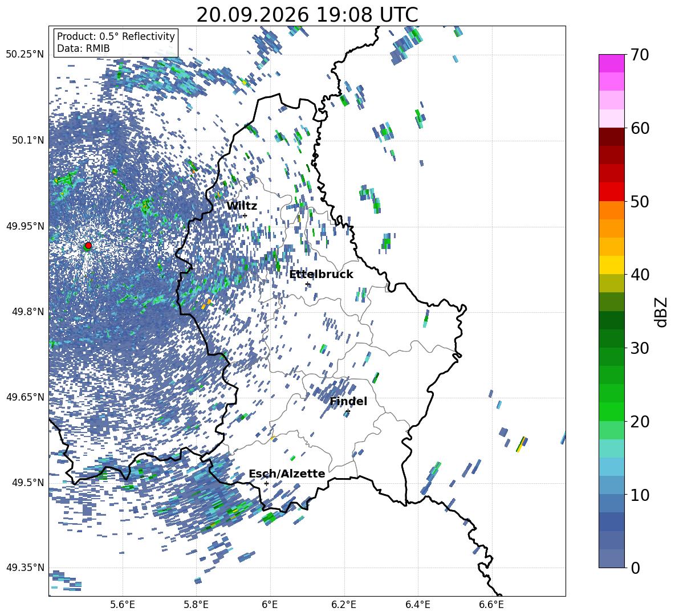
Task: Click the Findel city label
Action: (348, 401)
